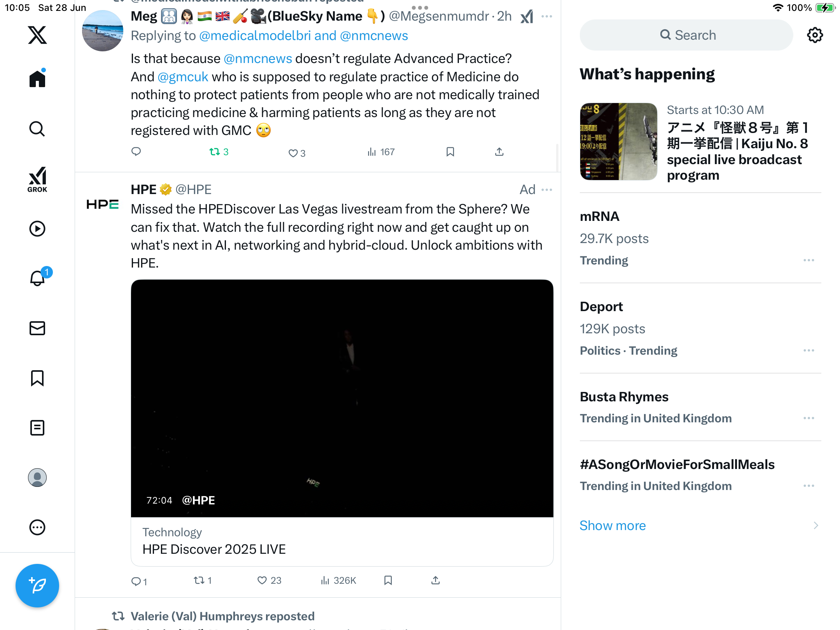Expand Show more trending topics
Screen dimensions: 840x630
point(612,525)
